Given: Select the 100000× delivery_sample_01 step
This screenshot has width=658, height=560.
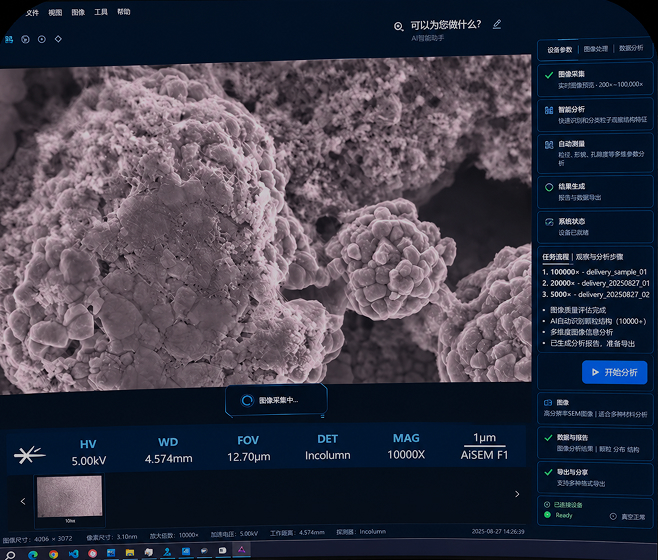Looking at the screenshot, I should 594,272.
